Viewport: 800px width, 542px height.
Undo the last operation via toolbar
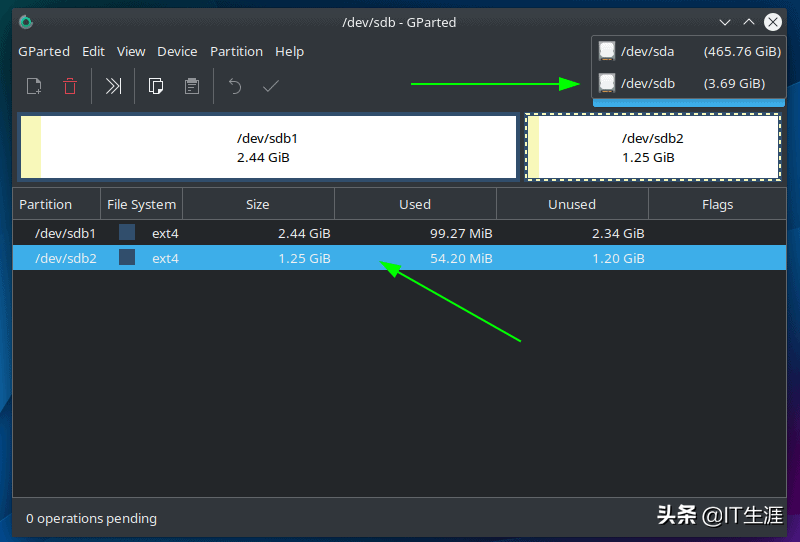click(x=235, y=87)
